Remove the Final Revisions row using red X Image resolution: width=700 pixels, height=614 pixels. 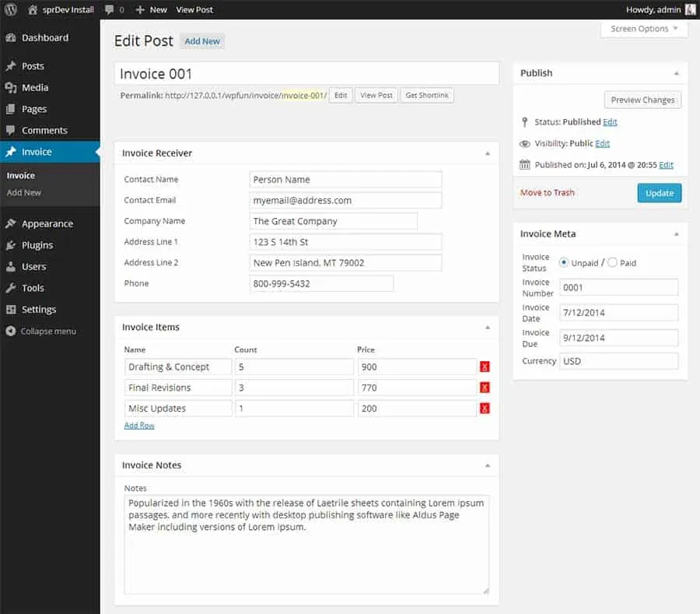point(485,388)
